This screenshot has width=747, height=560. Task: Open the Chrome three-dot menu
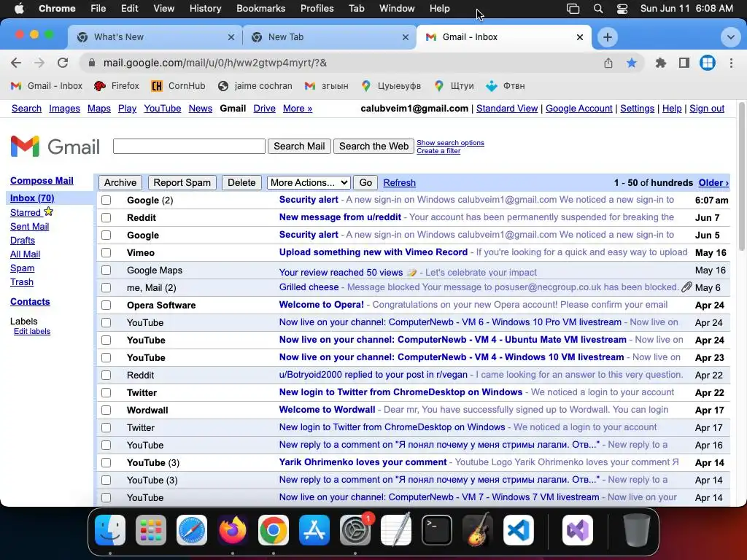click(731, 63)
